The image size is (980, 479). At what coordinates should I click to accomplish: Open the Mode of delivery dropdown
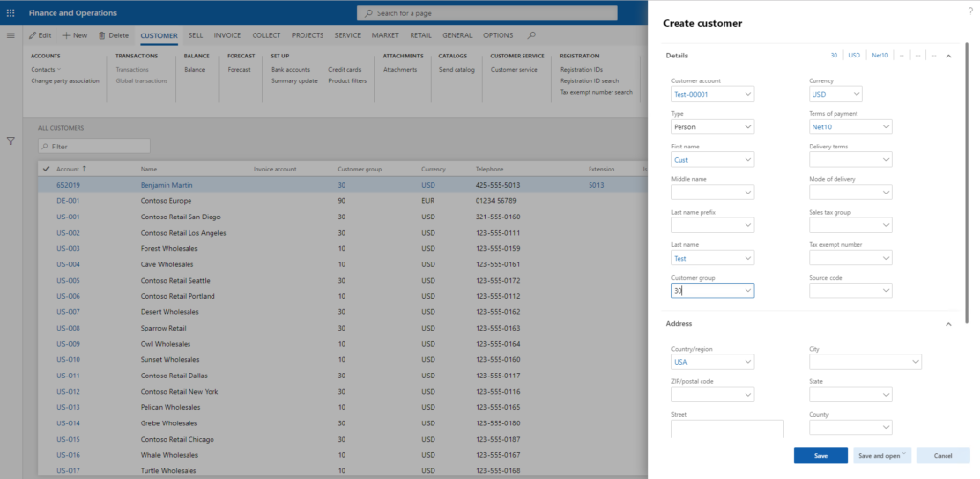(886, 192)
